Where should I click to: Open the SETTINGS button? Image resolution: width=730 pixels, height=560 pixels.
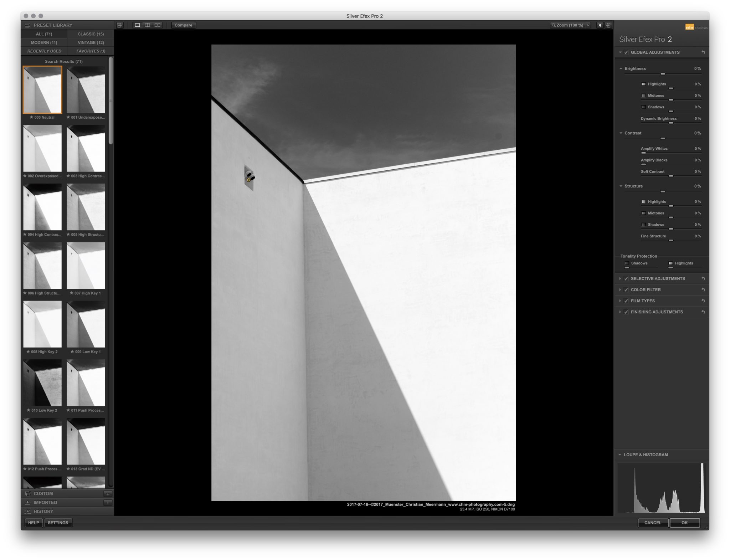58,523
